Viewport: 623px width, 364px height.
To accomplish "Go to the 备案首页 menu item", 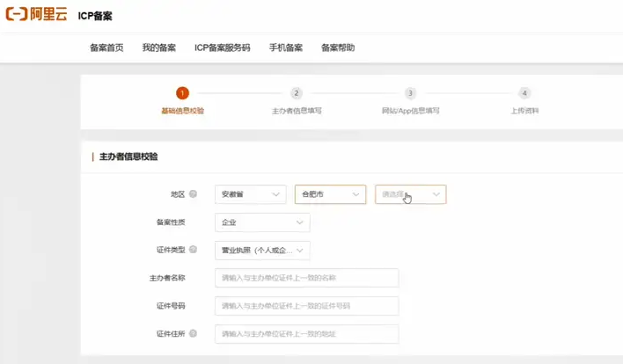I will (106, 47).
